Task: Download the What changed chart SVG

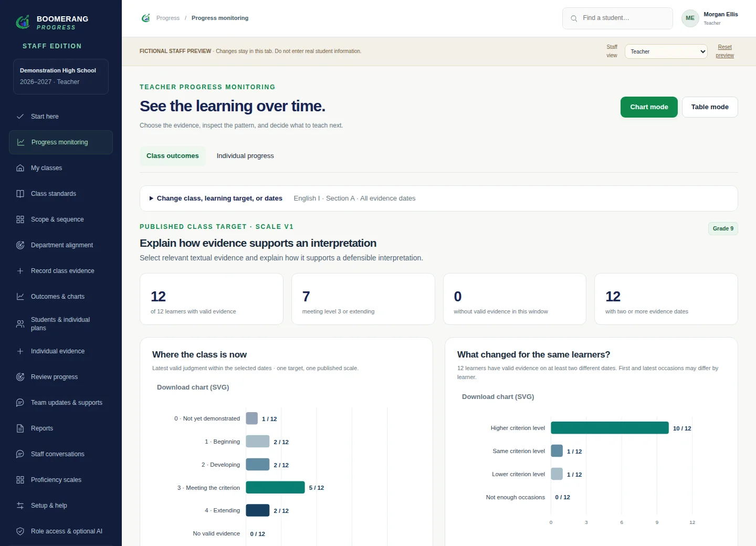Action: click(x=498, y=397)
